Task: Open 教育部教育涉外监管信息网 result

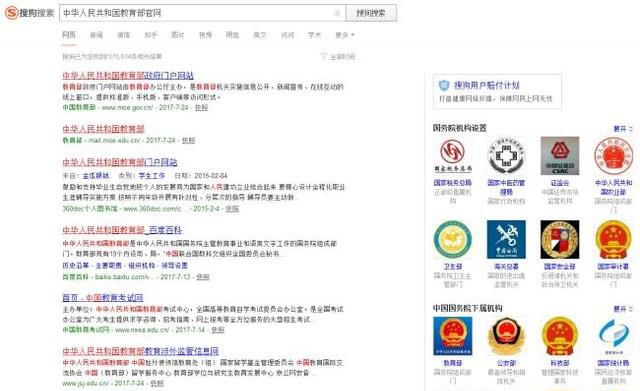Action: point(140,351)
